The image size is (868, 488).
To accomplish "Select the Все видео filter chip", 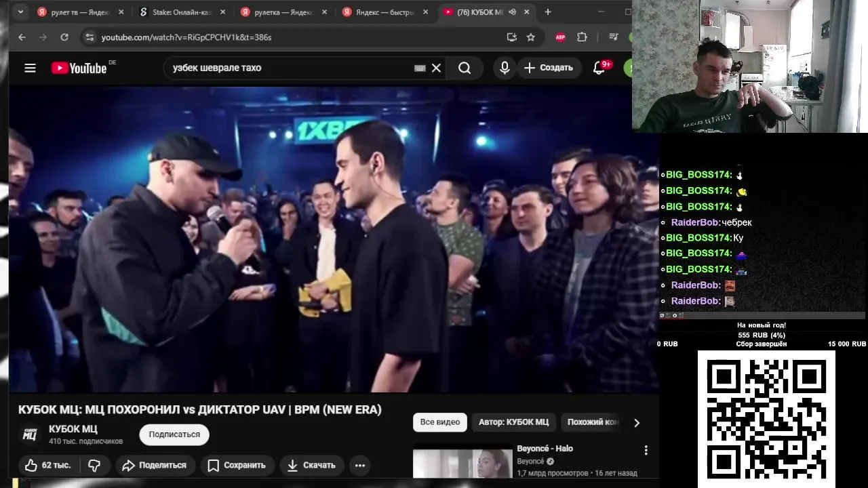I will (x=439, y=422).
